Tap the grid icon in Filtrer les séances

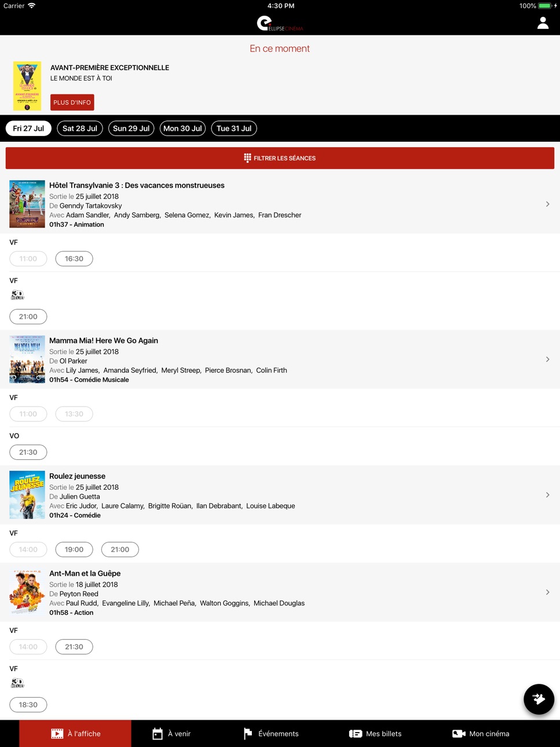coord(247,158)
